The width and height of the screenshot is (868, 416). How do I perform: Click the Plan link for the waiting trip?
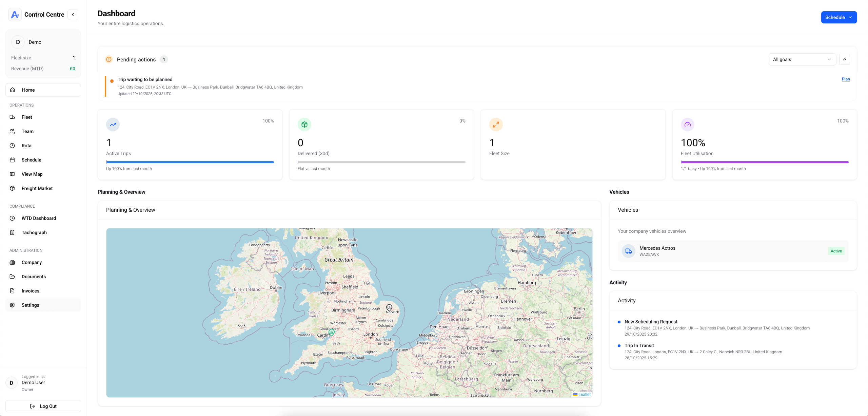pos(846,79)
